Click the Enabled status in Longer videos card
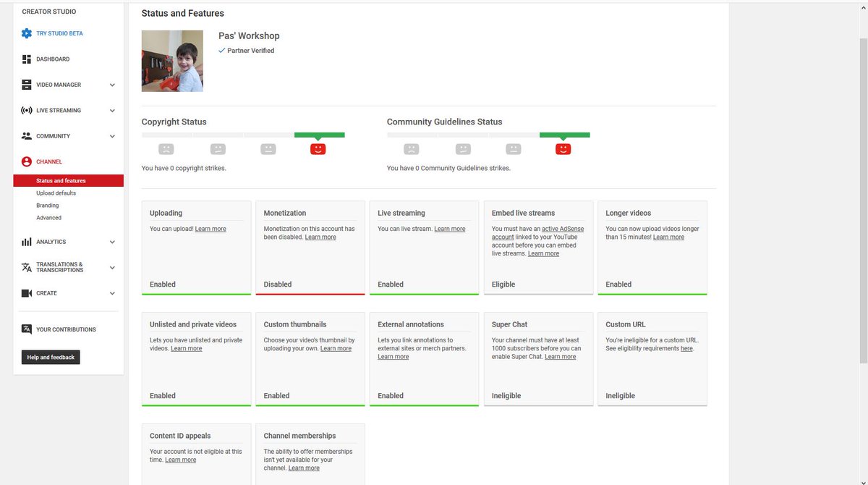 pyautogui.click(x=618, y=284)
